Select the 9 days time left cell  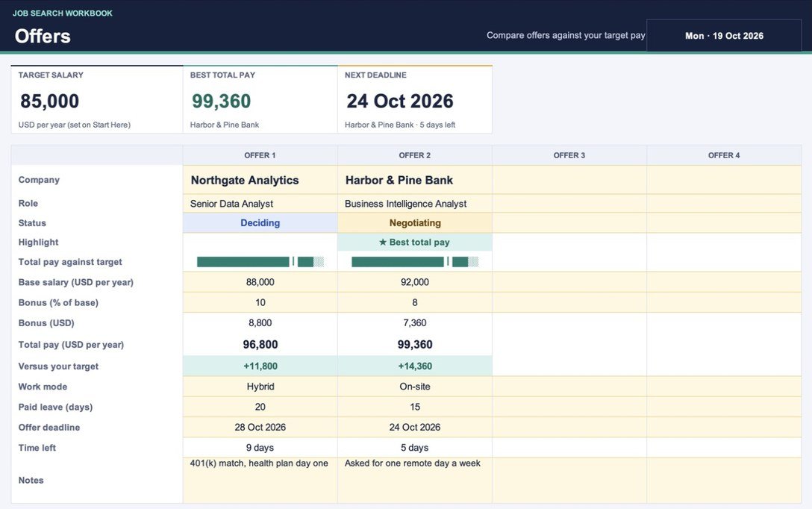[260, 447]
